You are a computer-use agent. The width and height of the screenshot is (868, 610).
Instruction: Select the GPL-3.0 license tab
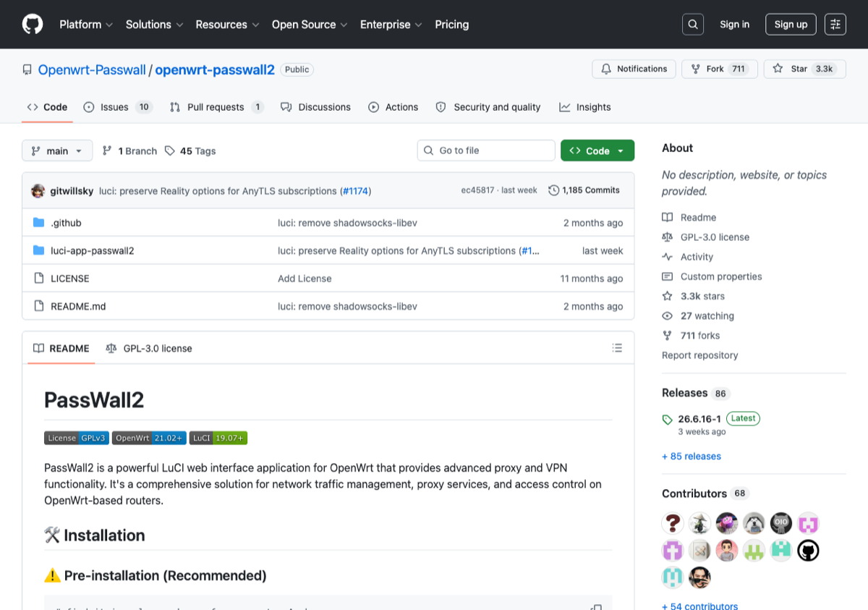click(x=149, y=348)
